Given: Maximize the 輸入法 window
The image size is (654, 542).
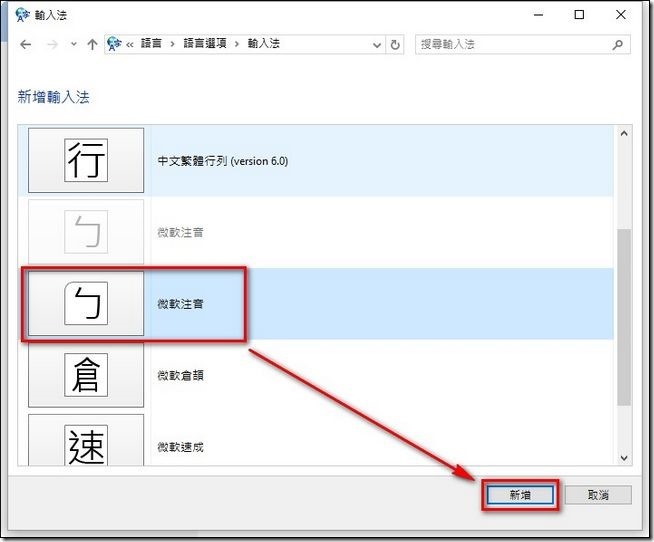Looking at the screenshot, I should [579, 15].
